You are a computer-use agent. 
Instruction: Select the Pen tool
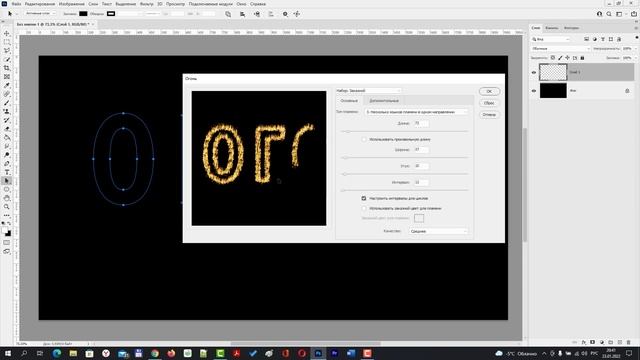pyautogui.click(x=7, y=163)
